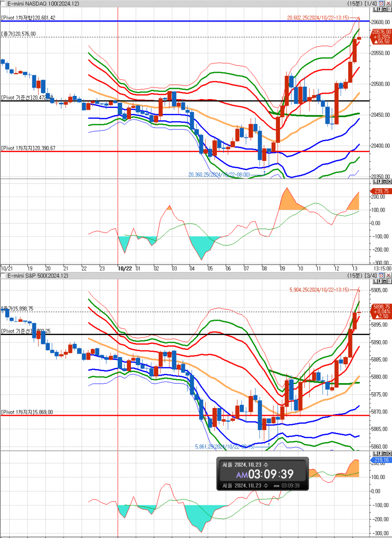Screen dimensions: 392x538
Task: Close the NASDAQ 100 chart with the red X
Action: (388, 3)
